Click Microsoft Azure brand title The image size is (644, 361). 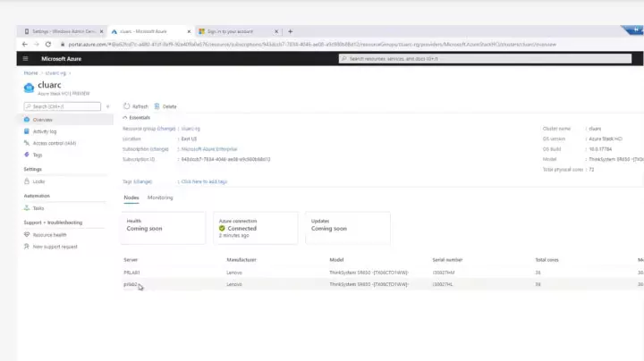(61, 59)
